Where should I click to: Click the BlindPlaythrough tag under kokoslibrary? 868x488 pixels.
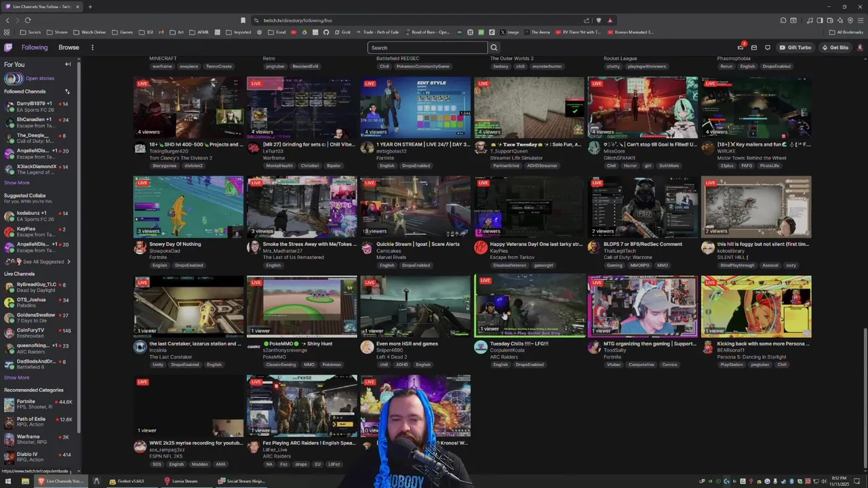click(738, 265)
